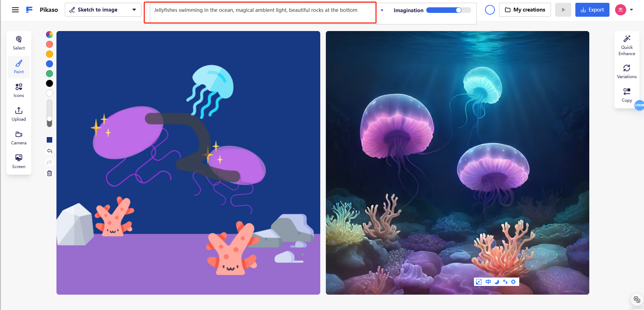Choose the Upload tool
The image size is (644, 310).
pyautogui.click(x=19, y=114)
